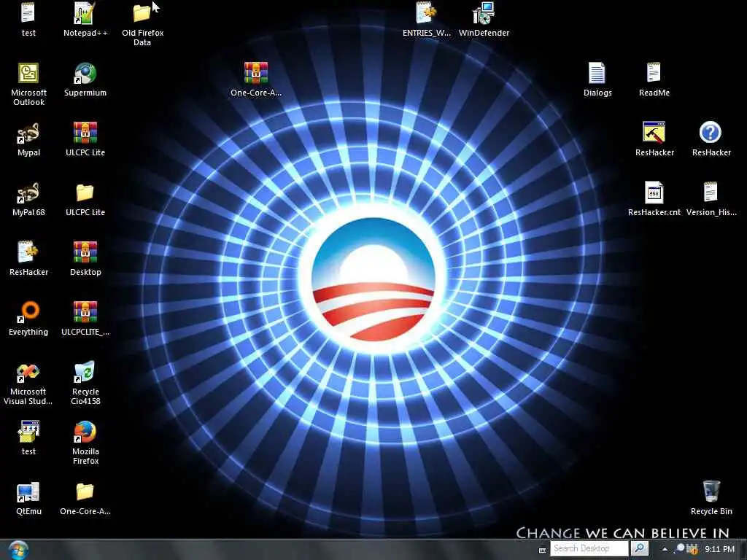Click the castle security tray icon
The width and height of the screenshot is (747, 560).
coord(692,549)
